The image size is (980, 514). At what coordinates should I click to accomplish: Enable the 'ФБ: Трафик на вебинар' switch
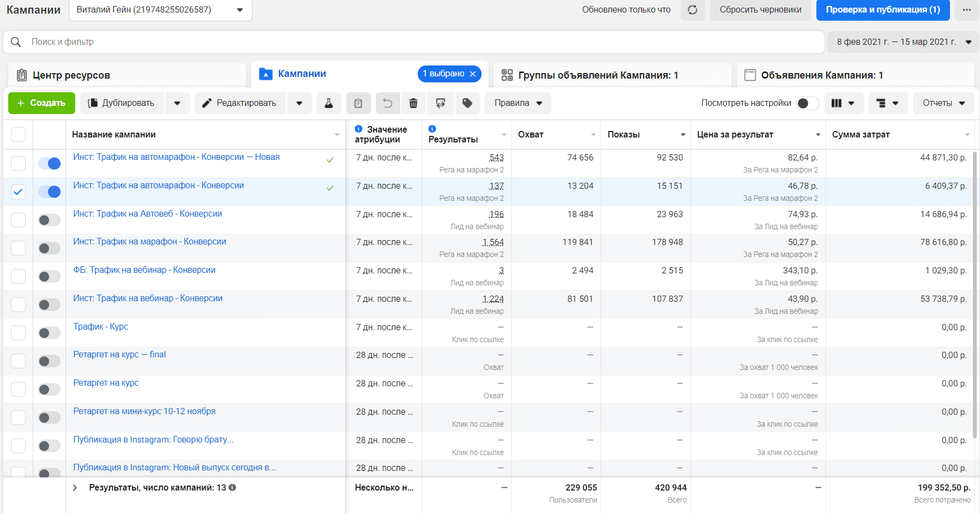pyautogui.click(x=50, y=277)
